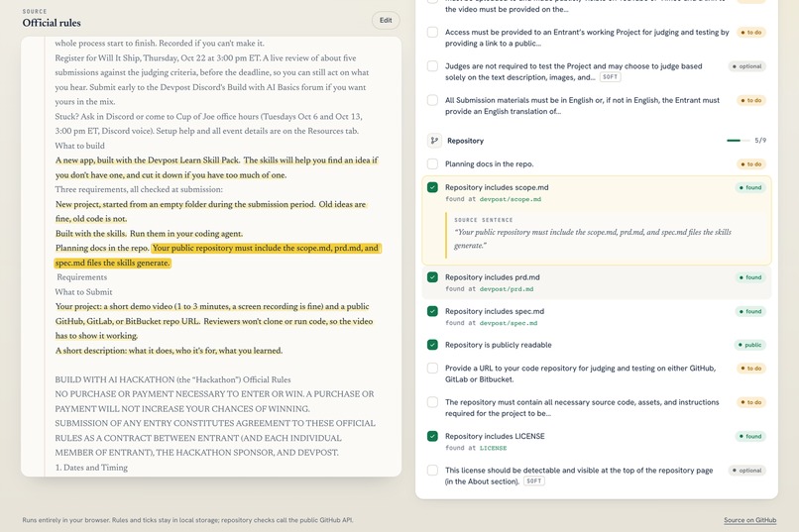799x532 pixels.
Task: Click the 'found' badge on prd.md row
Action: click(x=750, y=277)
